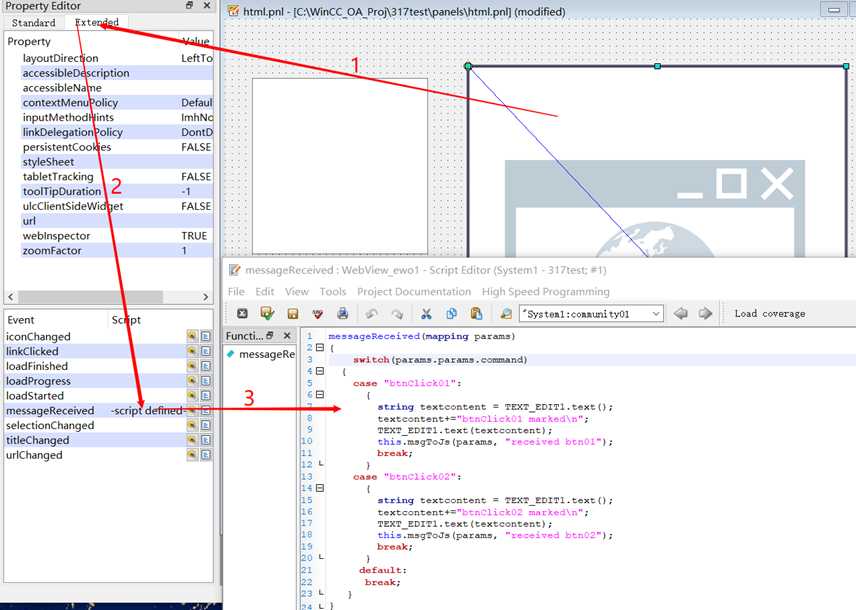Screen dimensions: 856x610
Task: Switch to the Extended properties tab
Action: (x=97, y=22)
